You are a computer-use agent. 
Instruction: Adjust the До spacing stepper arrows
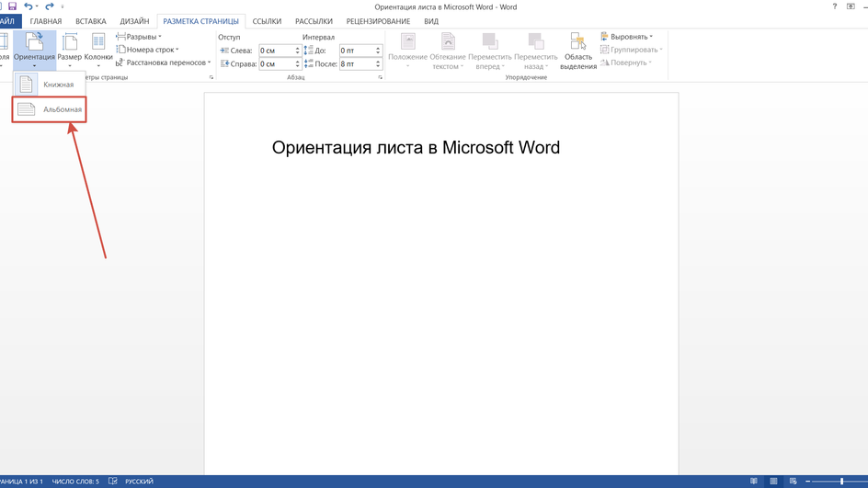pyautogui.click(x=378, y=51)
